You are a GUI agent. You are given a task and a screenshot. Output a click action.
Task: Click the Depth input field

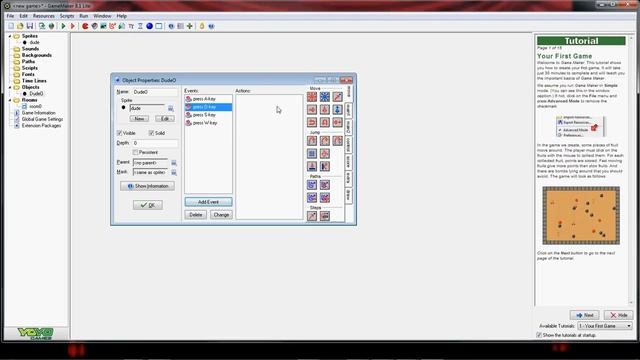[155, 143]
